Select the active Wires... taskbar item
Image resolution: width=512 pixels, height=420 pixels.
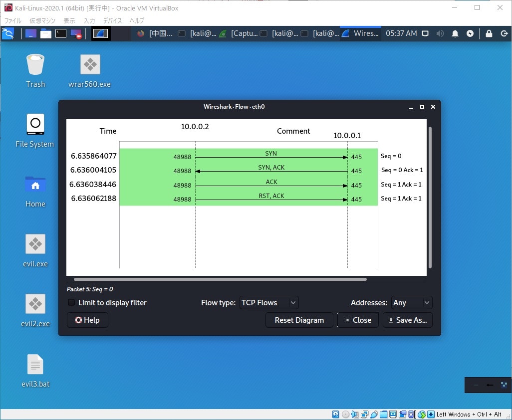click(360, 33)
